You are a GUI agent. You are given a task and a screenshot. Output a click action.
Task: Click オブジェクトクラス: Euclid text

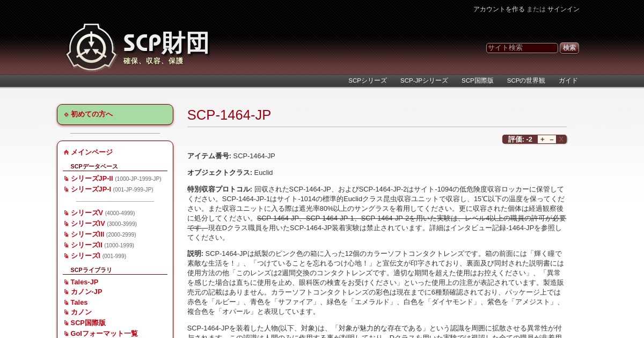click(x=230, y=173)
